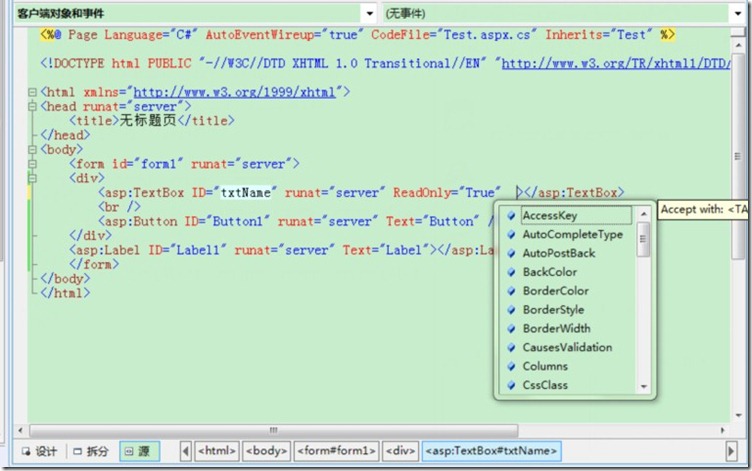
Task: Select the <html> tag navigator item
Action: tap(217, 451)
